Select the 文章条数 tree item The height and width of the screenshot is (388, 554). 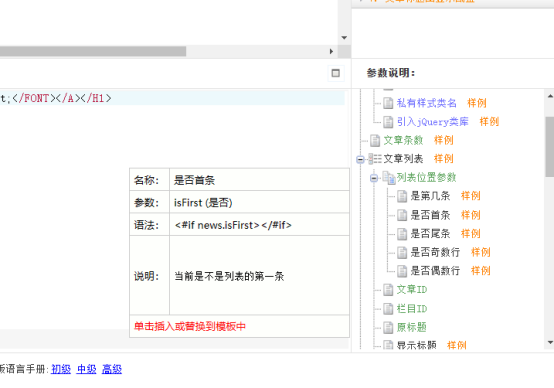[x=403, y=140]
